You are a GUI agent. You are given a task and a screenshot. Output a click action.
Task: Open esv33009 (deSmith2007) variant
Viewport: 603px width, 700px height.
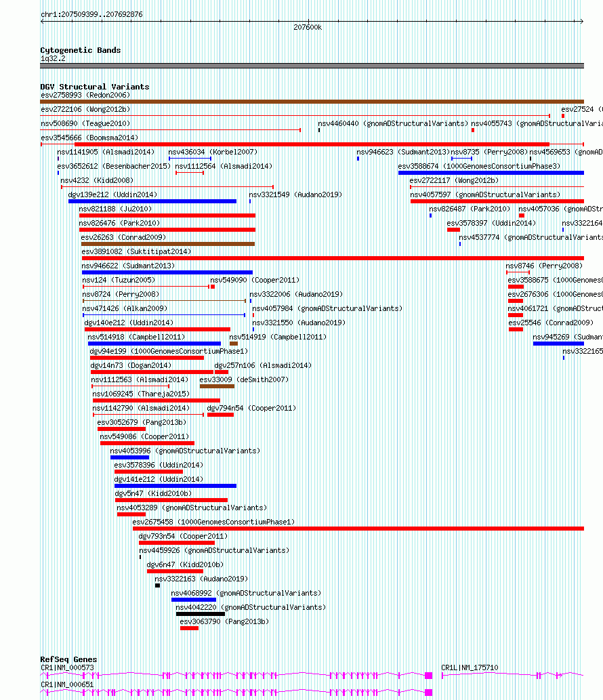pyautogui.click(x=244, y=381)
